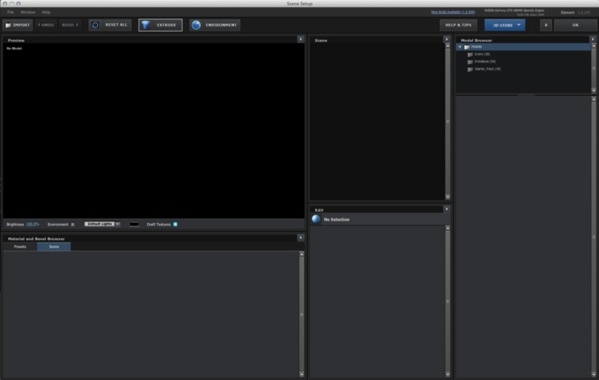Open the Preview panel options arrow
This screenshot has height=380, width=599.
pos(301,39)
